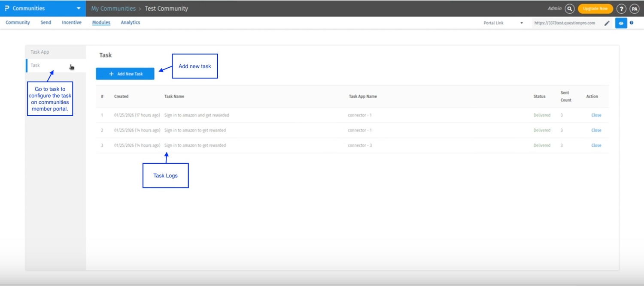Screen dimensions: 644x286
Task: Click row 2 task name "Sign in to amazon to get rewarded"
Action: click(x=195, y=130)
